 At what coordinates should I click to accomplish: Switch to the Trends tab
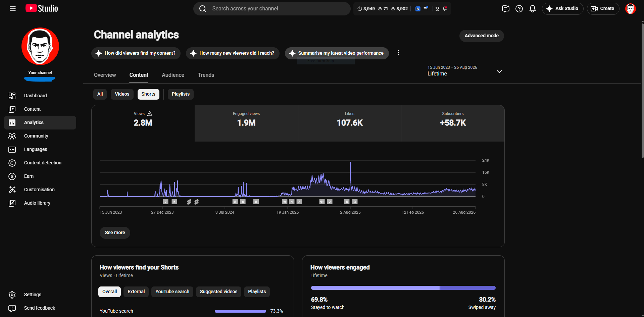pyautogui.click(x=206, y=75)
